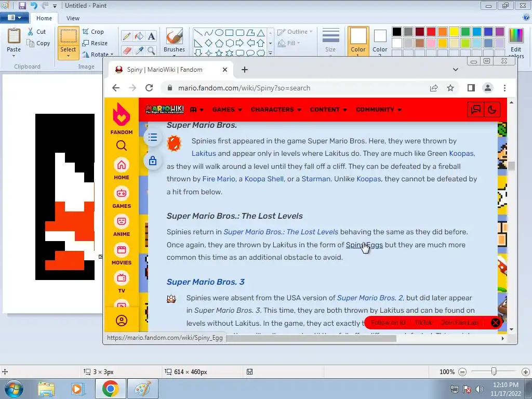Open the Paste dropdown arrow
The width and height of the screenshot is (532, 399).
[14, 56]
